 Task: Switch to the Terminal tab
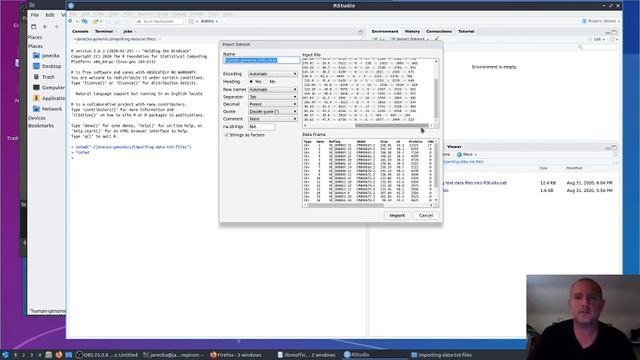pyautogui.click(x=104, y=31)
